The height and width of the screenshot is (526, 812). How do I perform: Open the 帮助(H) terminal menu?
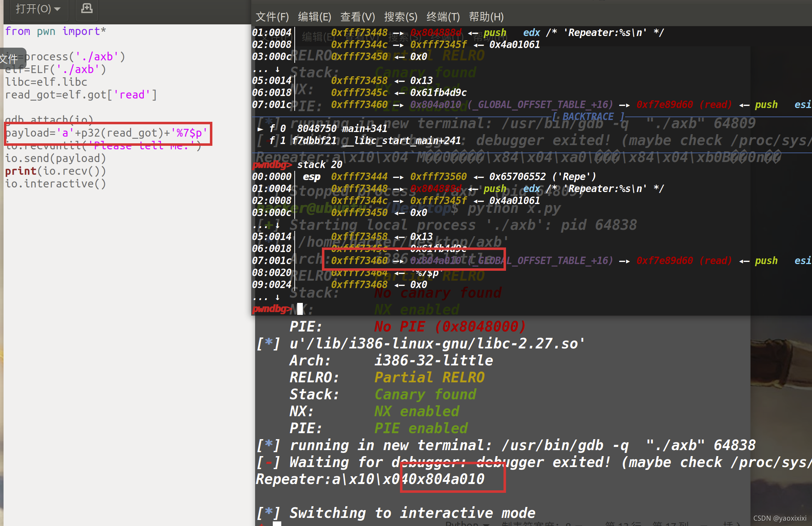point(486,17)
